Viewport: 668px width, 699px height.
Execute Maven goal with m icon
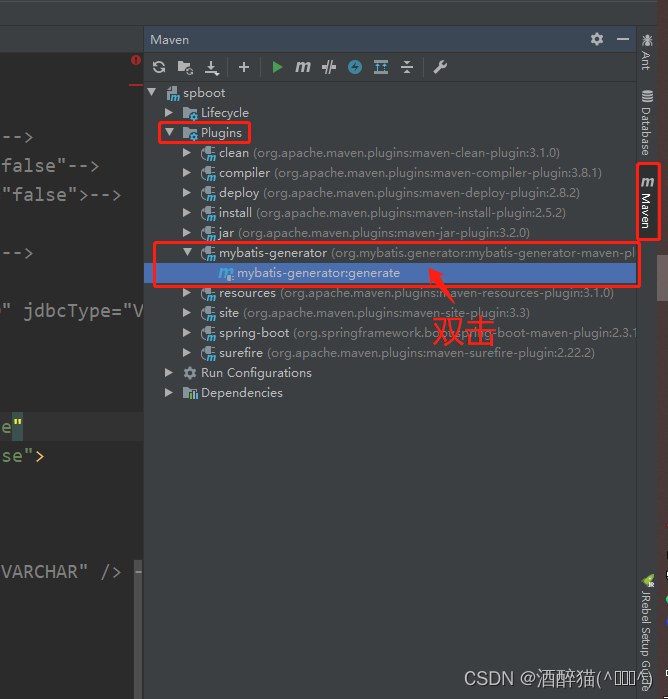(303, 67)
